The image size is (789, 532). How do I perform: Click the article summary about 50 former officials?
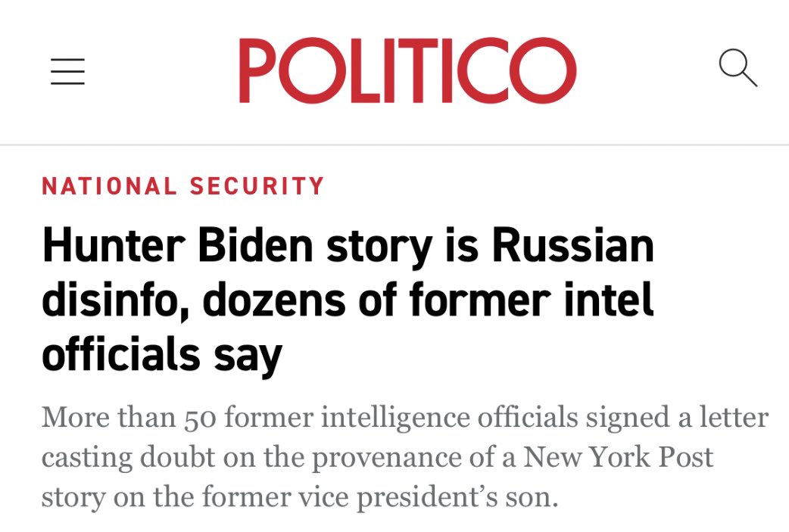[404, 458]
